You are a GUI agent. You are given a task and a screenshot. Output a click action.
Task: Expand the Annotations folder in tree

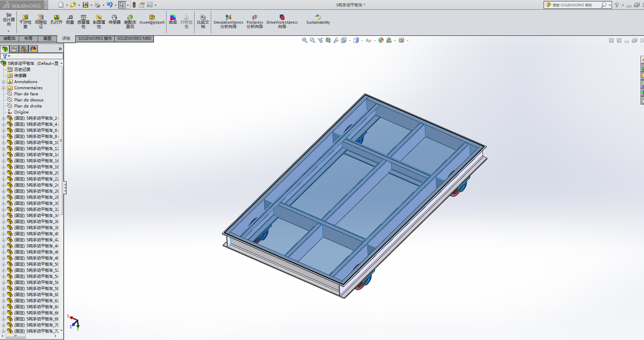point(3,82)
